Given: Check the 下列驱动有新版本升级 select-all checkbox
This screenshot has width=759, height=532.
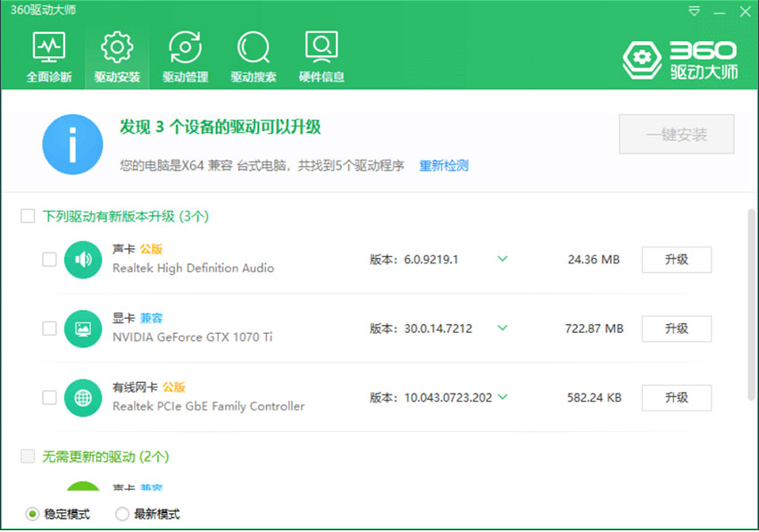Looking at the screenshot, I should pyautogui.click(x=28, y=216).
